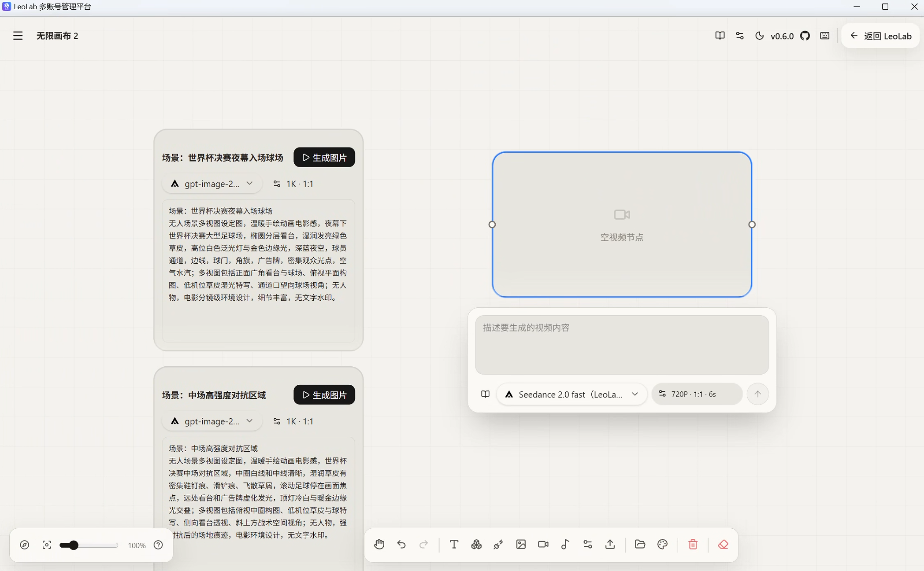Submit the video prompt with arrow button
The image size is (924, 571).
(757, 394)
